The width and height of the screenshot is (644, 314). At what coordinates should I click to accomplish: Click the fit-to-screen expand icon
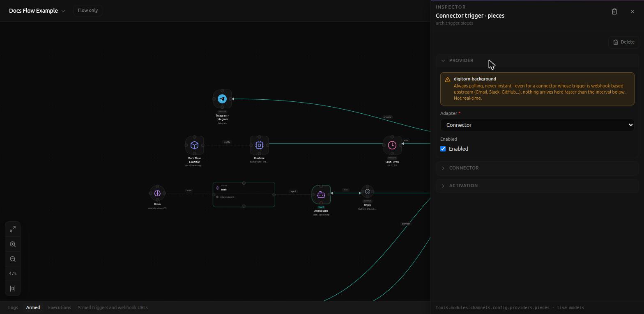[x=13, y=229]
